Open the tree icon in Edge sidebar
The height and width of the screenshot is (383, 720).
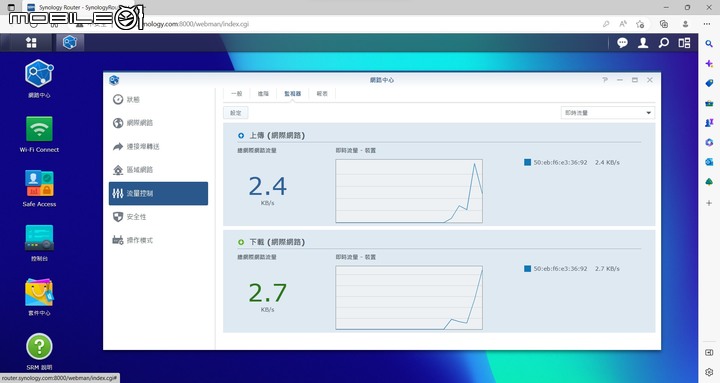(709, 182)
